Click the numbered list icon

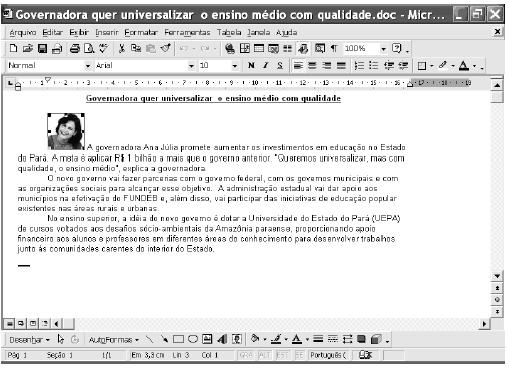[x=359, y=65]
